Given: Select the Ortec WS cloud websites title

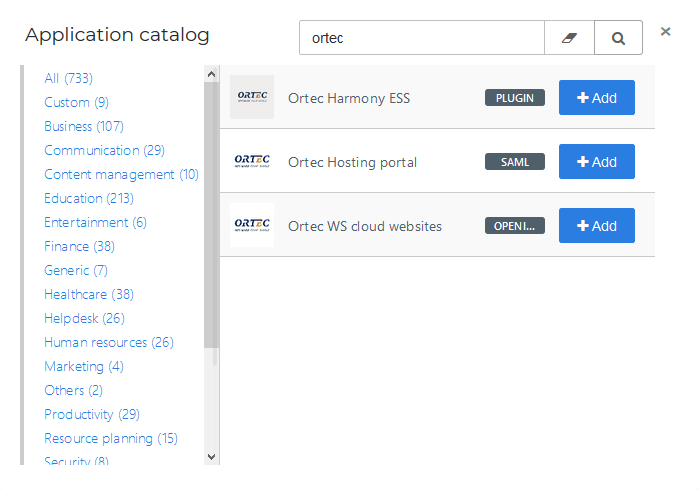Looking at the screenshot, I should click(x=365, y=226).
